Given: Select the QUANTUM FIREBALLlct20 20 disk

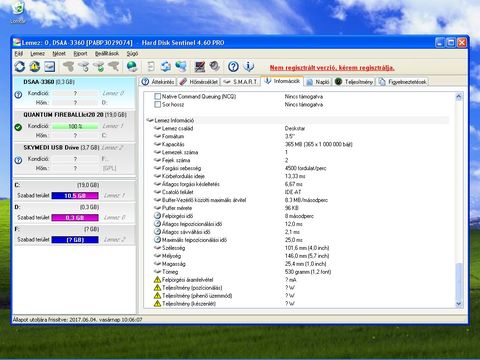Looking at the screenshot, I should (74, 126).
